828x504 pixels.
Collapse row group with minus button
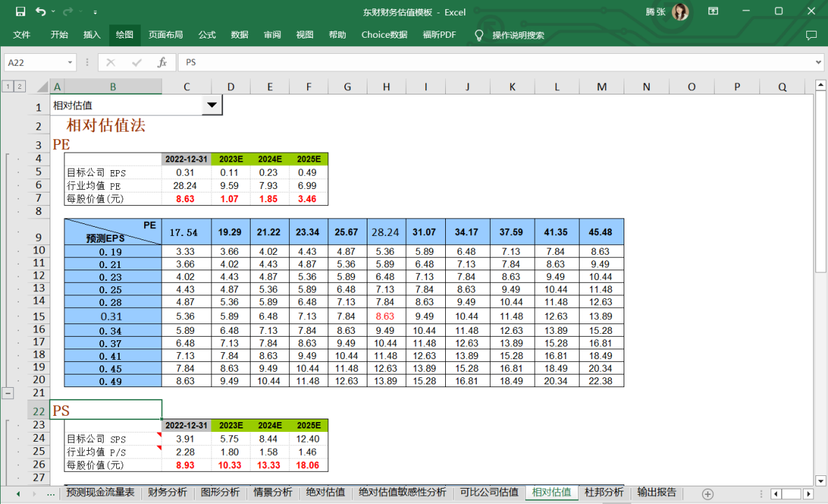[8, 393]
